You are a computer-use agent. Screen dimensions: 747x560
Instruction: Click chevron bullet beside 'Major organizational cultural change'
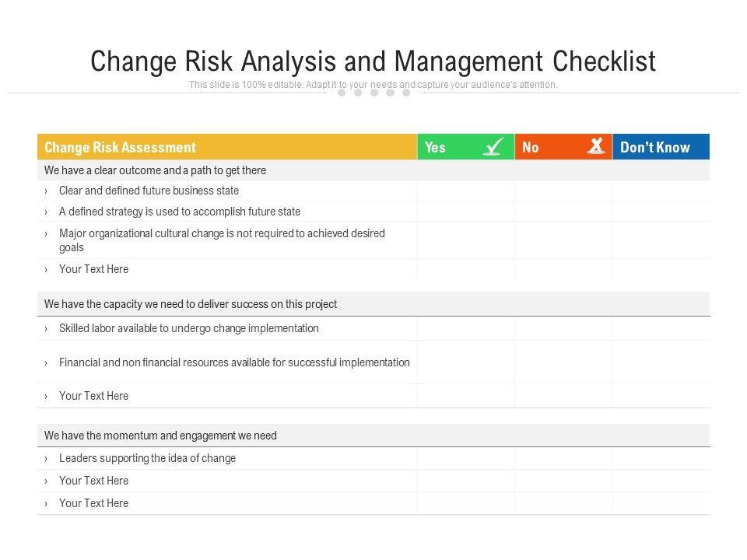click(x=47, y=233)
